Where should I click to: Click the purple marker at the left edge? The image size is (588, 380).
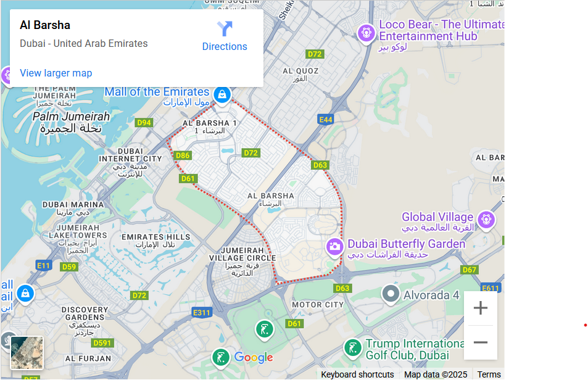coord(6,76)
